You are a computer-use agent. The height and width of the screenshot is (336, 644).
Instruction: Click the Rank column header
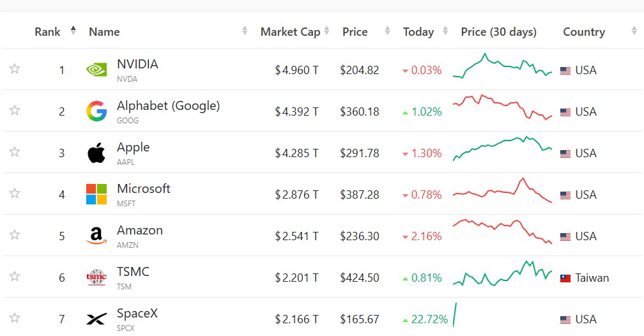pos(47,32)
